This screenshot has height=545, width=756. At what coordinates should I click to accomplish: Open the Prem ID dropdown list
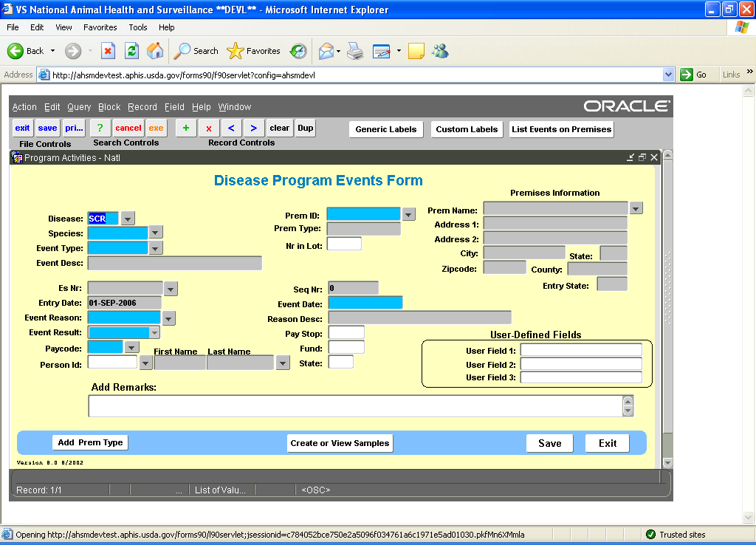(409, 214)
